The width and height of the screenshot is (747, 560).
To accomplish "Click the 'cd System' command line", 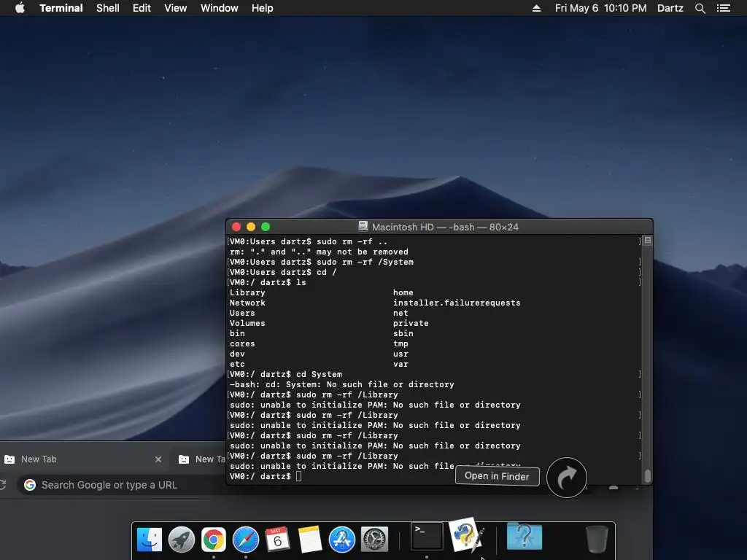I will pyautogui.click(x=286, y=374).
